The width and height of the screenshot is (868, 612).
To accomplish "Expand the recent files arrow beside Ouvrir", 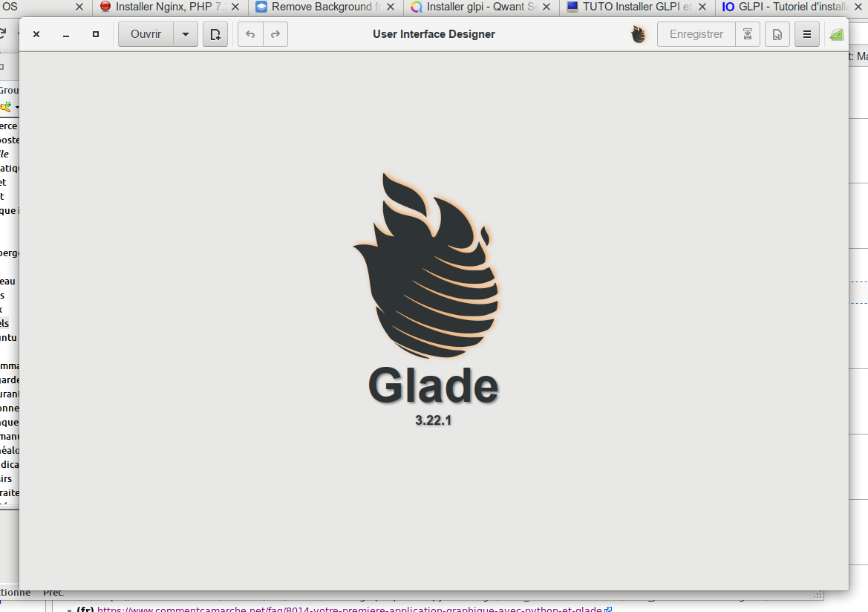I will point(186,34).
